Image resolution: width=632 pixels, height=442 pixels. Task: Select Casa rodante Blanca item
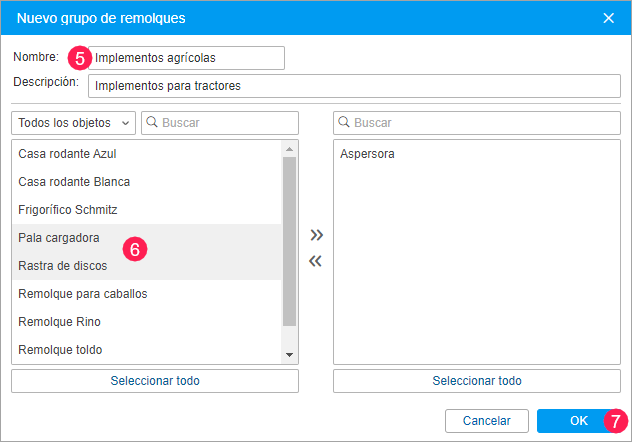74,182
